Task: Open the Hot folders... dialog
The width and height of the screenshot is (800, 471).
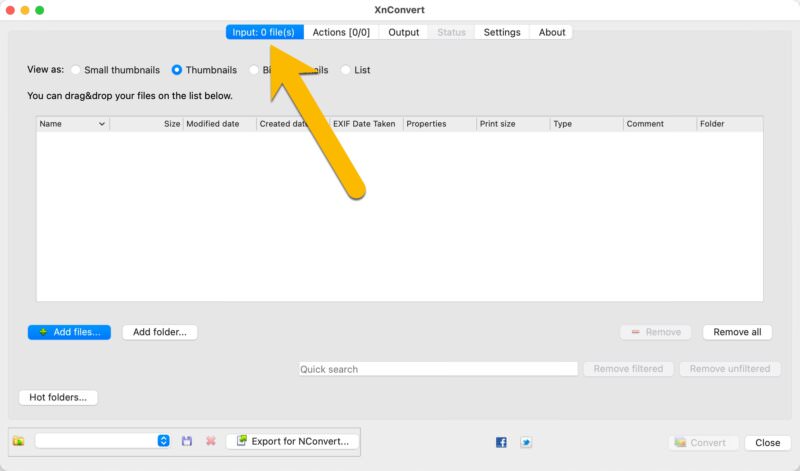Action: [x=58, y=398]
